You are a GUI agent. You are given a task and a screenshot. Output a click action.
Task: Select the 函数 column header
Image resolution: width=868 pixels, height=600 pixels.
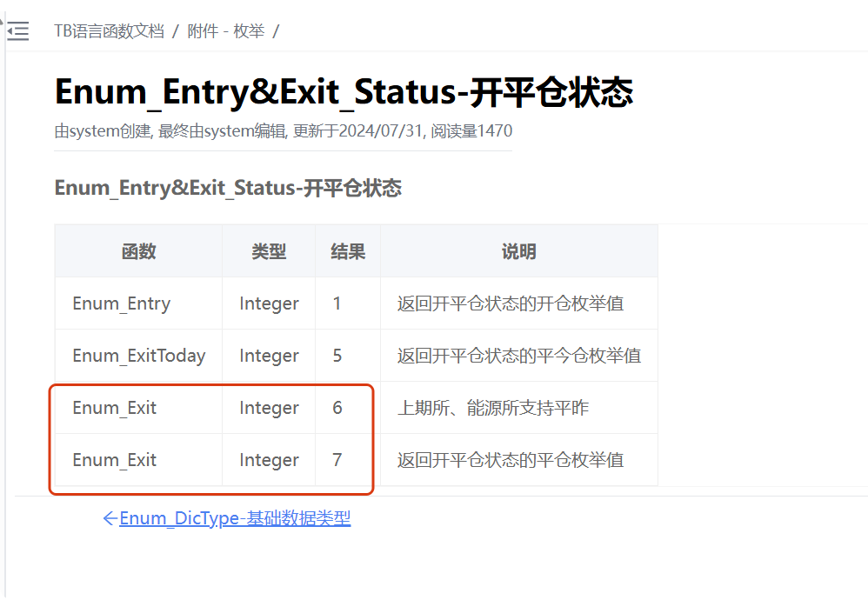pyautogui.click(x=138, y=251)
